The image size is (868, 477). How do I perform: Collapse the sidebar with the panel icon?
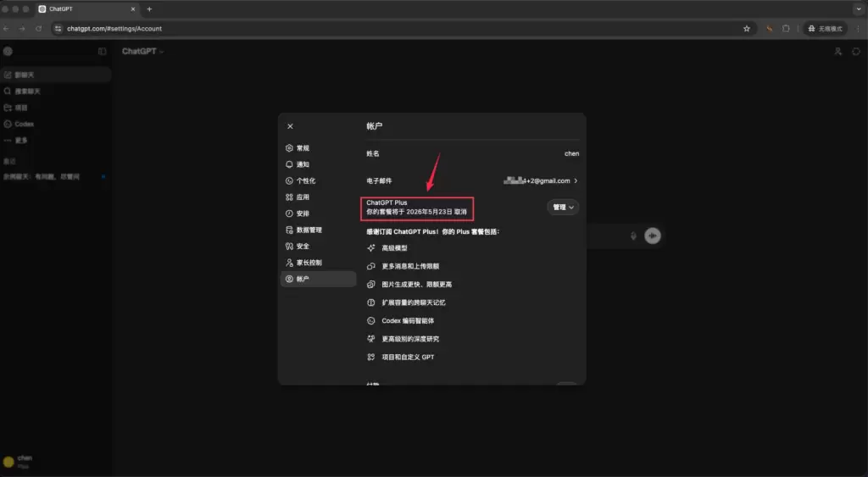pyautogui.click(x=103, y=52)
